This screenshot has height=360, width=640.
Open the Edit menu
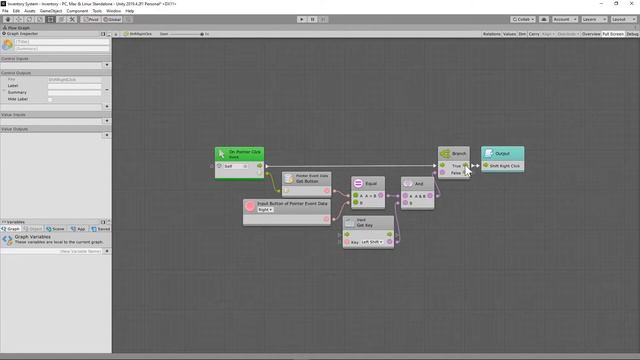coord(16,11)
